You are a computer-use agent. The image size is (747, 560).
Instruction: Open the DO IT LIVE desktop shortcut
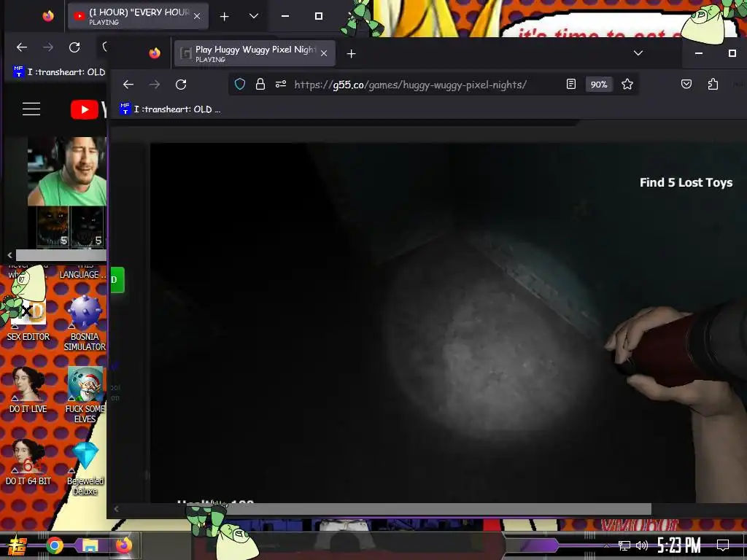pyautogui.click(x=28, y=391)
